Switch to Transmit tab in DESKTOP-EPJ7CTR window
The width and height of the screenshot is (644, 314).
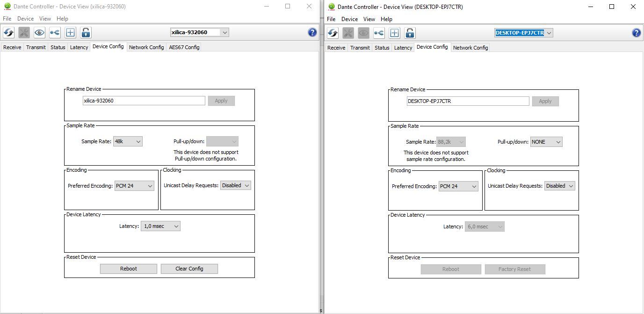click(360, 48)
